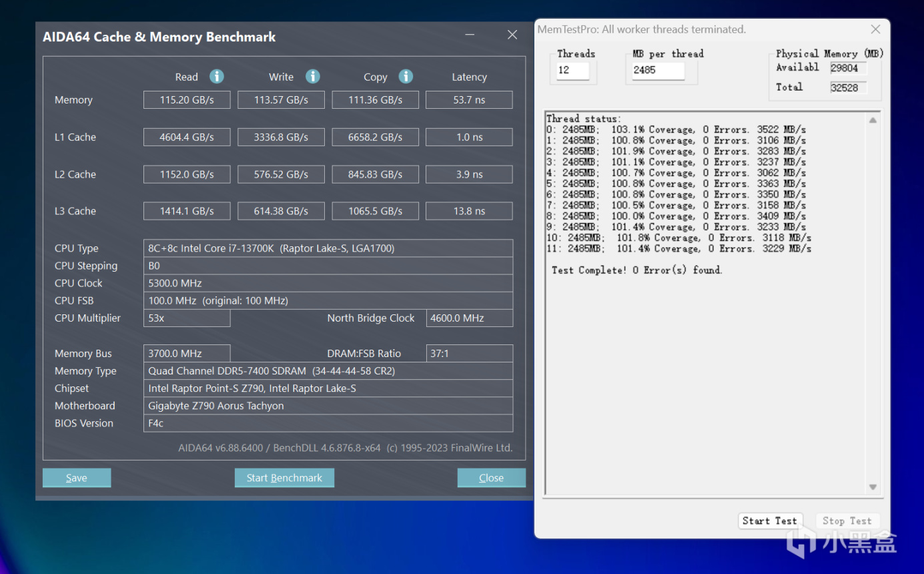Click the CPU FSB value 100.0 MHz
The width and height of the screenshot is (924, 574).
(x=328, y=300)
